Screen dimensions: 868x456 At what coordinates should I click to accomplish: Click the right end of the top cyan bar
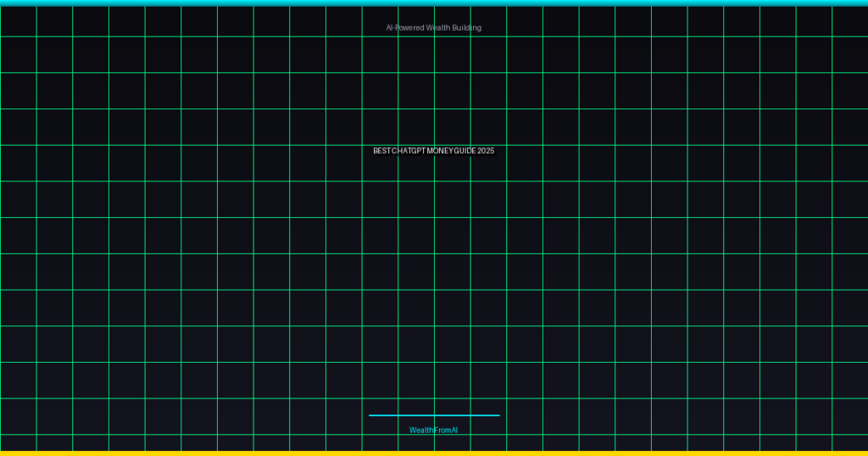[864, 3]
